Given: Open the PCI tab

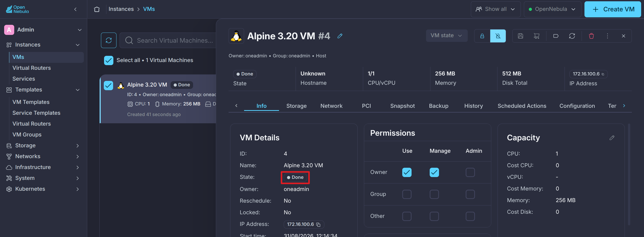Looking at the screenshot, I should click(x=366, y=106).
